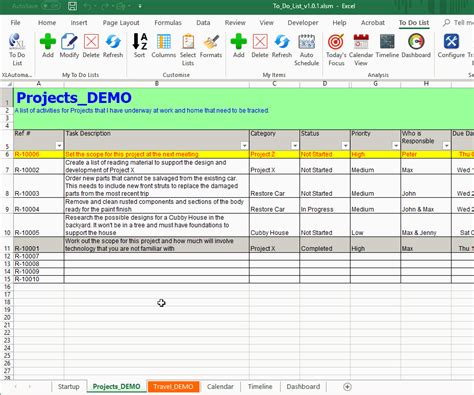Viewport: 474px width, 395px height.
Task: Select the 'Cubby House' category cell
Action: coord(274,225)
